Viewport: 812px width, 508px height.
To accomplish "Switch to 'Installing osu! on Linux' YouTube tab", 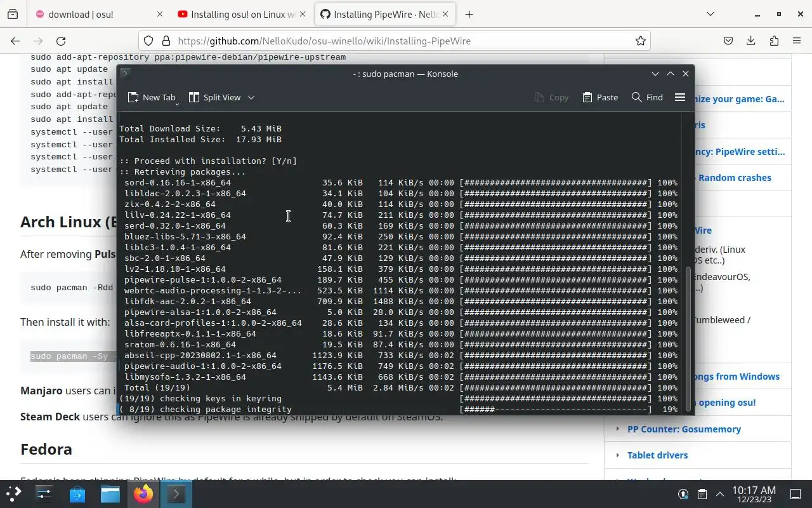I will [x=243, y=14].
